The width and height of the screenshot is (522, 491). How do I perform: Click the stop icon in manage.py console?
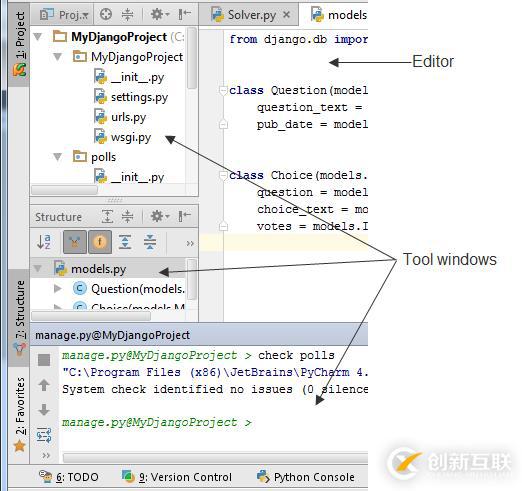pos(44,360)
